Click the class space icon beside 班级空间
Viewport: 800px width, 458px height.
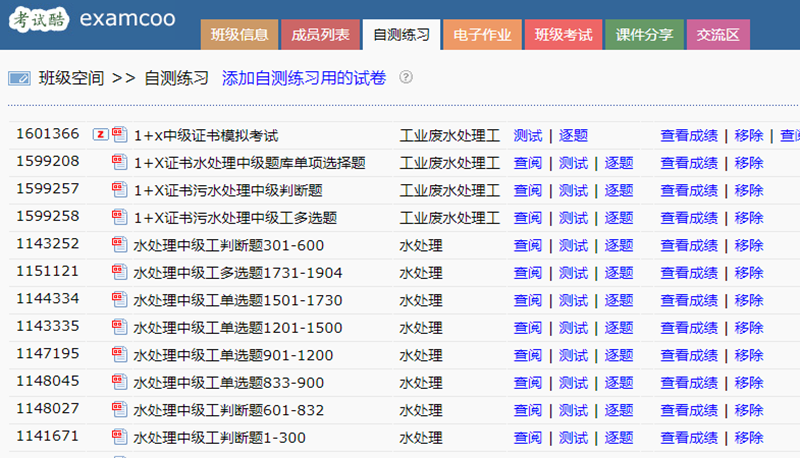tap(19, 78)
